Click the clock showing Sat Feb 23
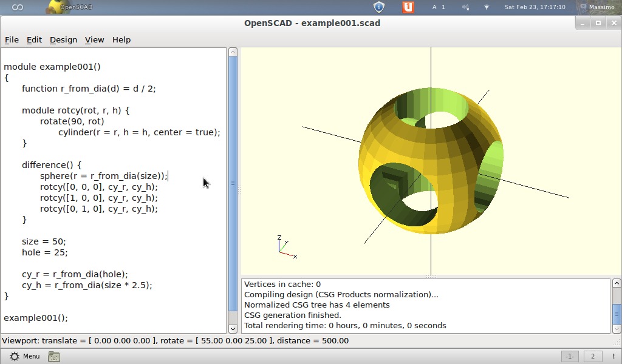 click(535, 7)
